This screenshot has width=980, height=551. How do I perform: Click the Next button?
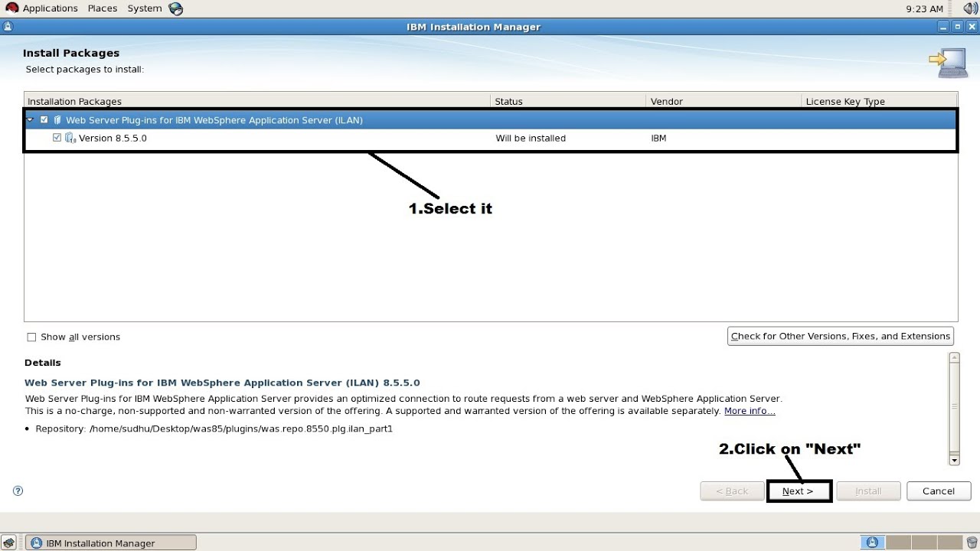coord(799,491)
